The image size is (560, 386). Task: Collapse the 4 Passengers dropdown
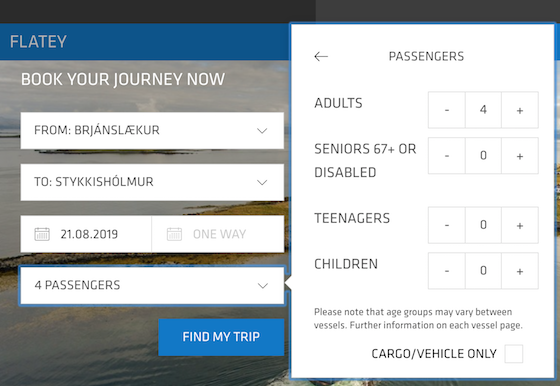tap(152, 285)
